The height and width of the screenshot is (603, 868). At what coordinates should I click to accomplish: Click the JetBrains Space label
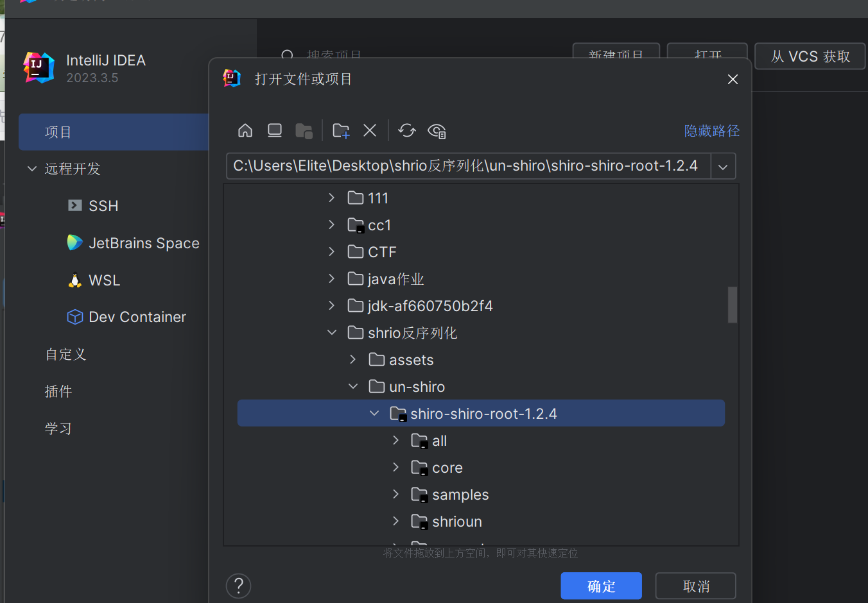144,243
